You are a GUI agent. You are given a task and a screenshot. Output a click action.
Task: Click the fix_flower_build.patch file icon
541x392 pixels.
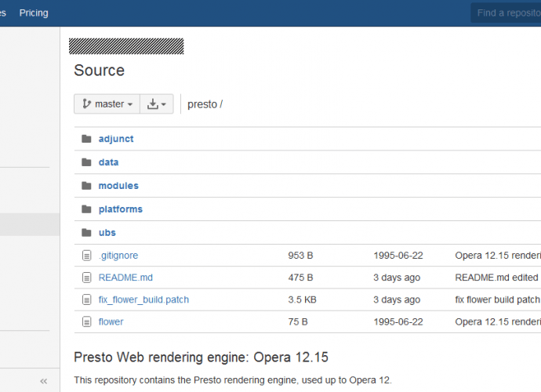[x=86, y=299]
